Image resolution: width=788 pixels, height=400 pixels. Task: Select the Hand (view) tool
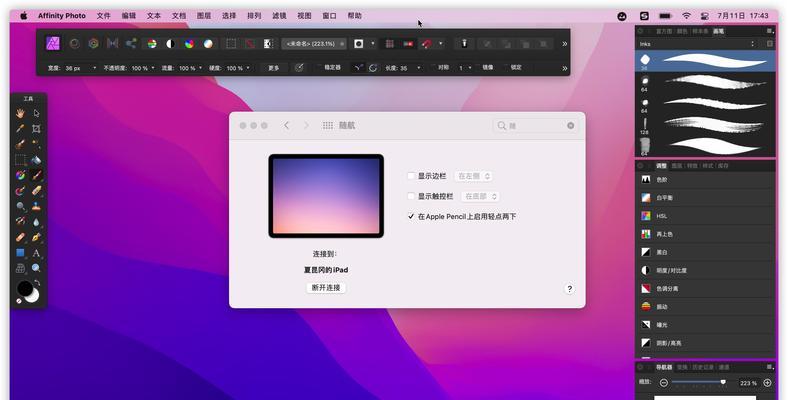(x=20, y=113)
